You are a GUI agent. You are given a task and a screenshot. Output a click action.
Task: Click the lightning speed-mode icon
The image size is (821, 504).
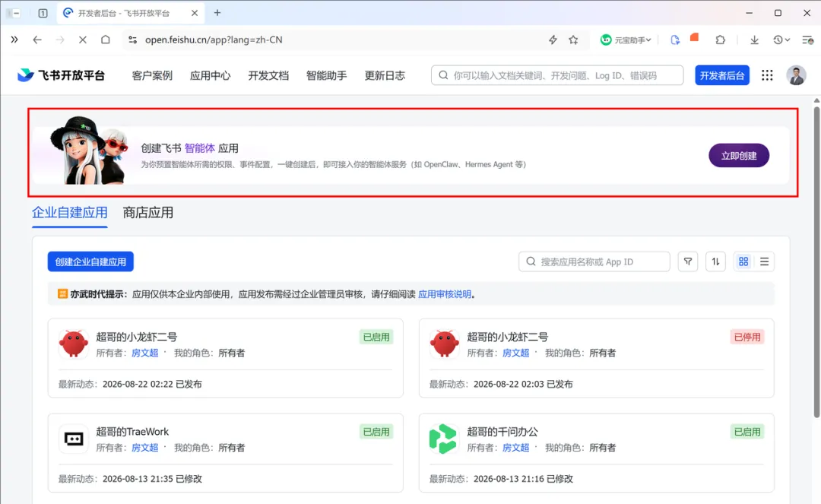click(x=553, y=40)
